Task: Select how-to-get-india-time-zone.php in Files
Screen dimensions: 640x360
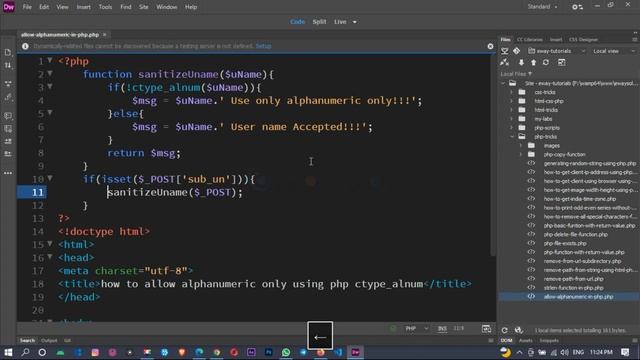Action: (580, 199)
